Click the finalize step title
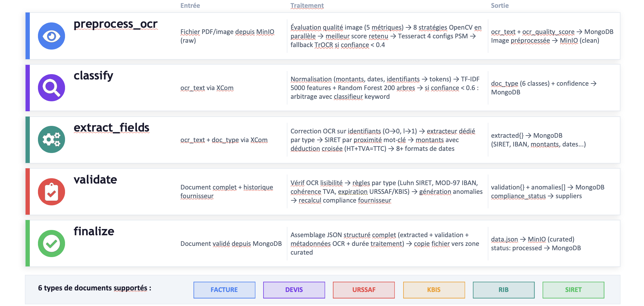This screenshot has width=644, height=306. click(x=94, y=231)
